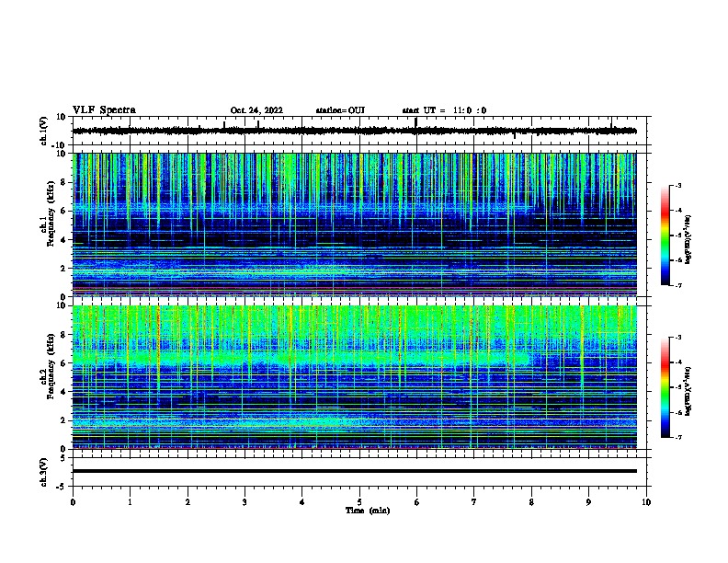Screen dimensions: 728x563
Task: Click time axis tick label '3'
Action: pyautogui.click(x=245, y=502)
